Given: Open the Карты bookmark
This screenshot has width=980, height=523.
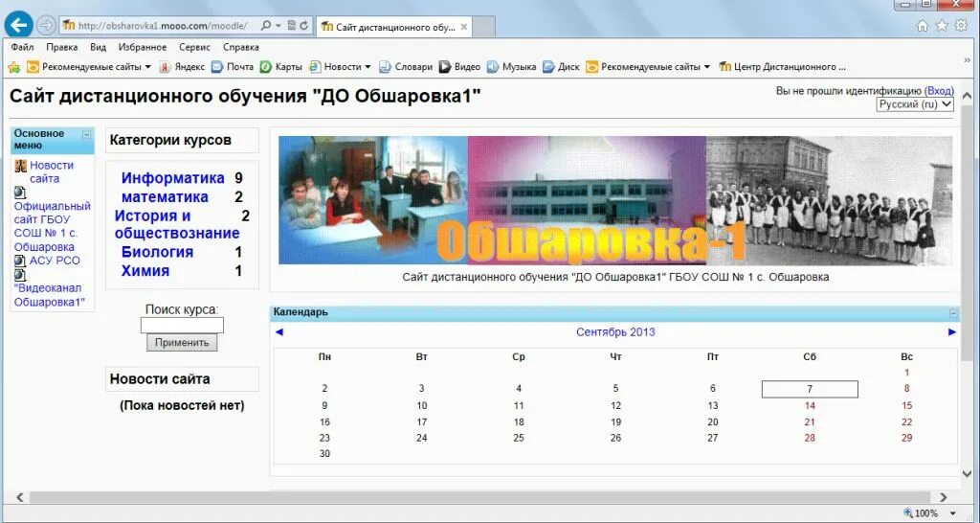Looking at the screenshot, I should pyautogui.click(x=281, y=67).
